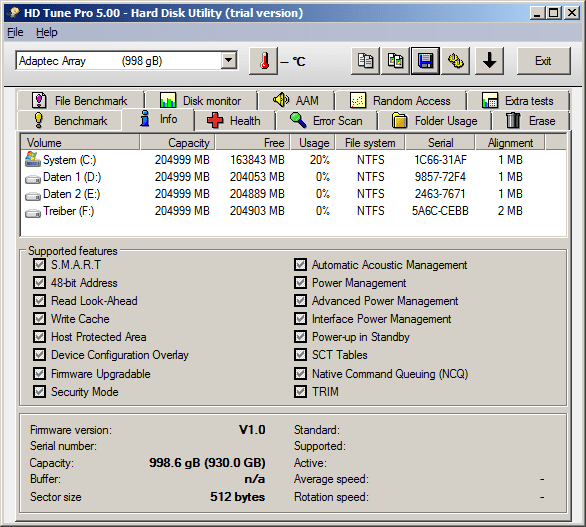The image size is (586, 527).
Task: Copy text info to clipboard icon
Action: 366,61
